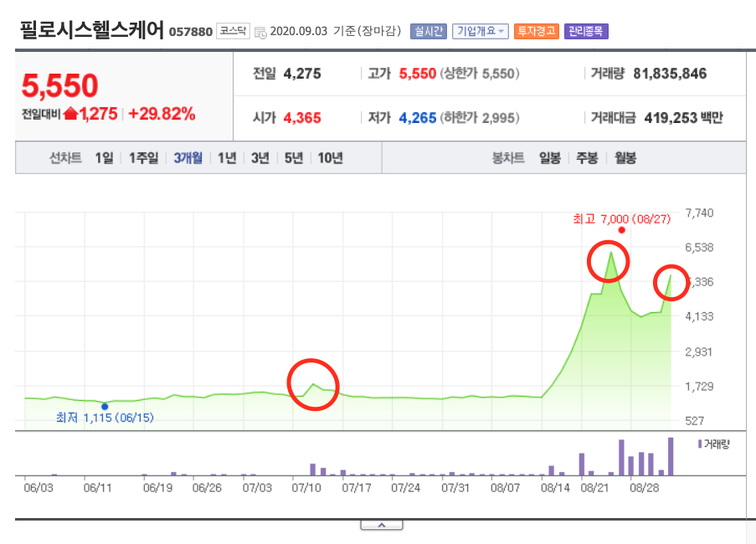The image size is (756, 544).
Task: Select the 5년 line chart tab
Action: pyautogui.click(x=294, y=157)
